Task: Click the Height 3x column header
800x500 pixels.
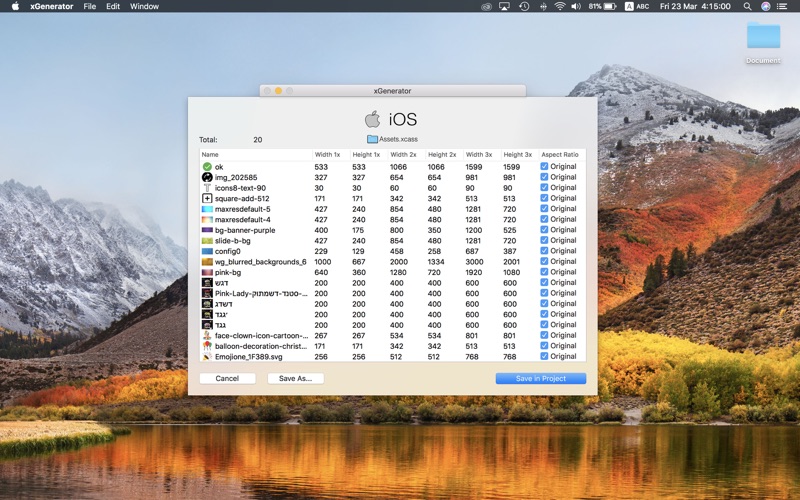Action: click(519, 154)
